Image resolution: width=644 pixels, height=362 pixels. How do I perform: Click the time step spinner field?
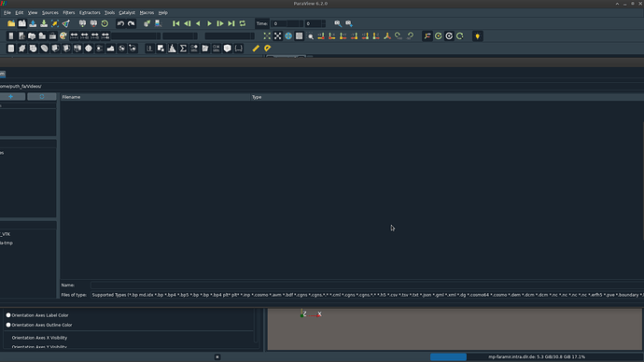pos(315,23)
